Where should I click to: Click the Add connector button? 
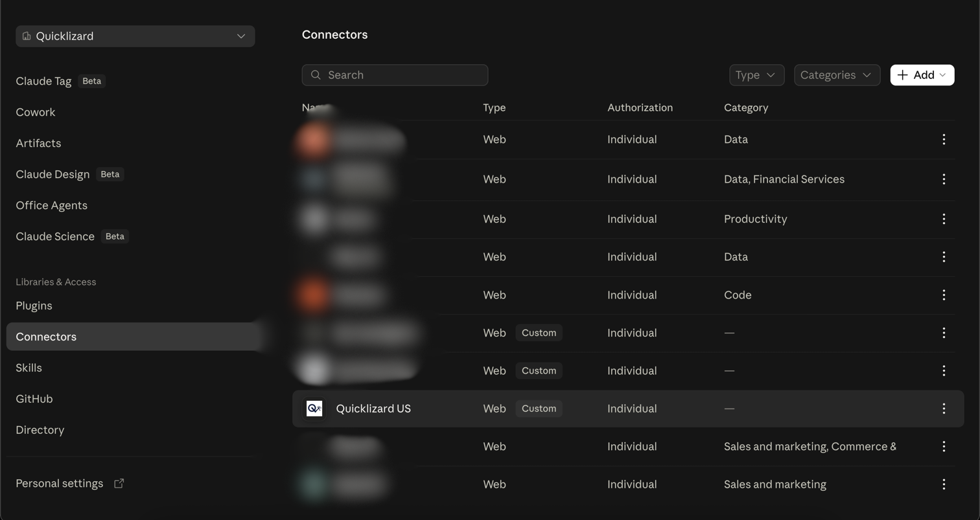(922, 75)
